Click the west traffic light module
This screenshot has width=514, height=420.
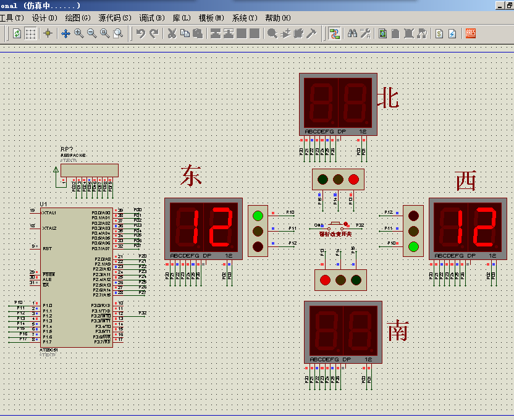(x=413, y=231)
